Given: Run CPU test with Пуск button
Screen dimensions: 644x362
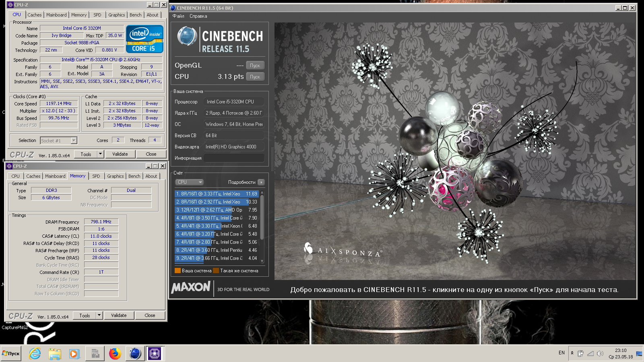Looking at the screenshot, I should (255, 77).
